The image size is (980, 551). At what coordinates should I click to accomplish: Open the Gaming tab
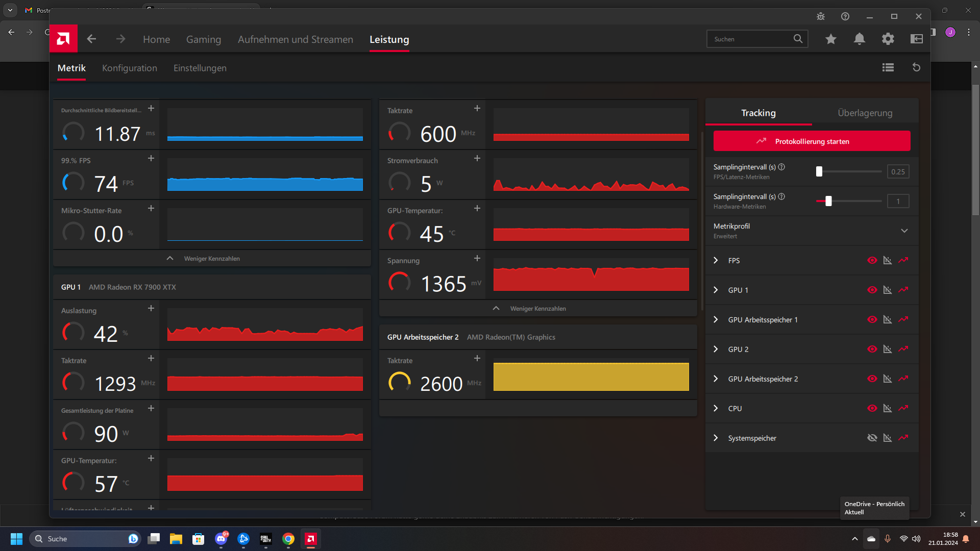pos(203,39)
